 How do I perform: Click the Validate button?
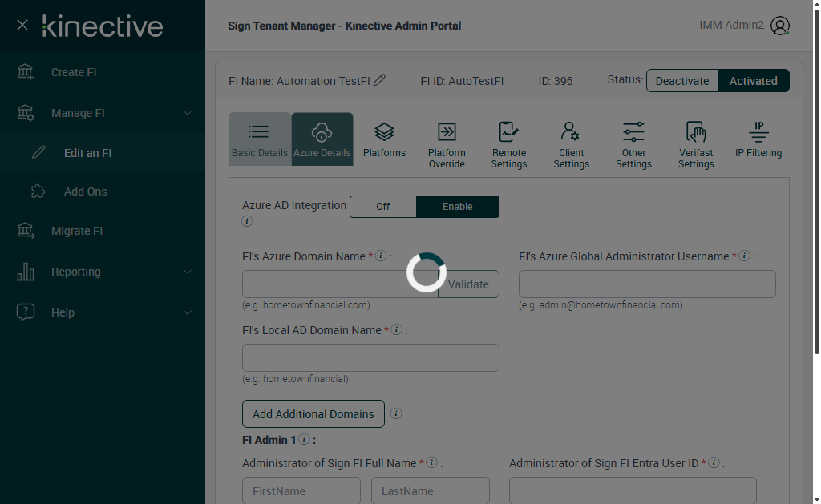tap(468, 284)
